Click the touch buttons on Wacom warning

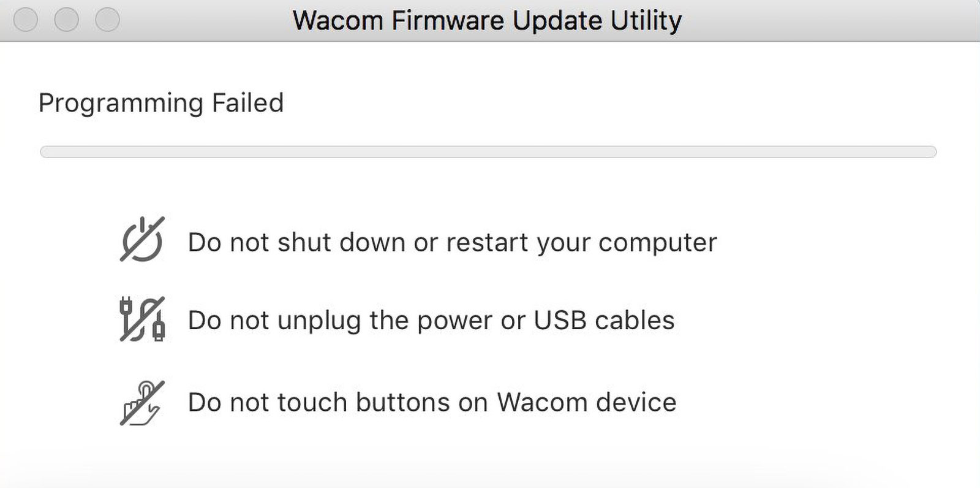[432, 403]
